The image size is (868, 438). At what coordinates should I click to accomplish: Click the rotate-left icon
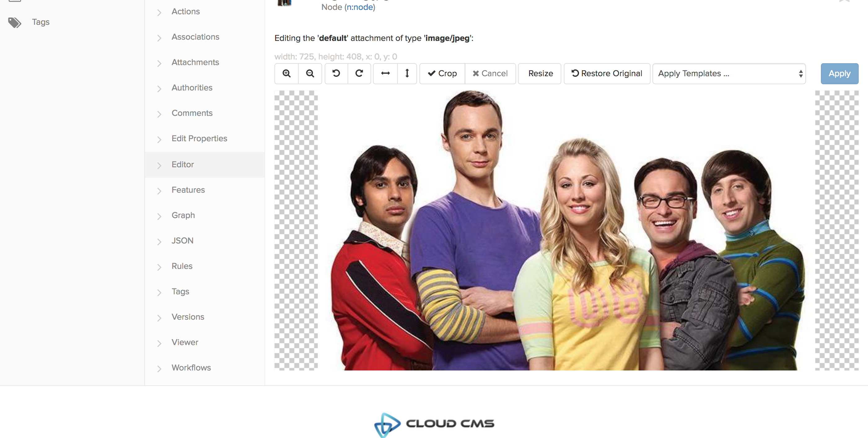point(336,73)
